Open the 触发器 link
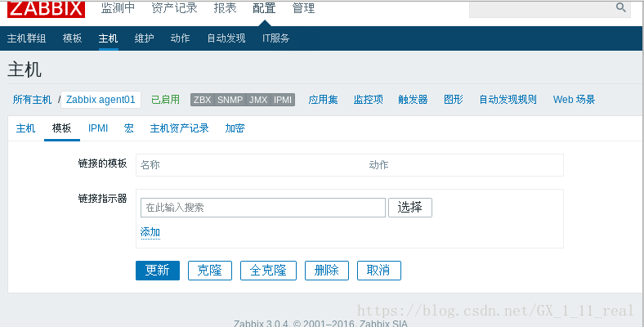 point(414,100)
